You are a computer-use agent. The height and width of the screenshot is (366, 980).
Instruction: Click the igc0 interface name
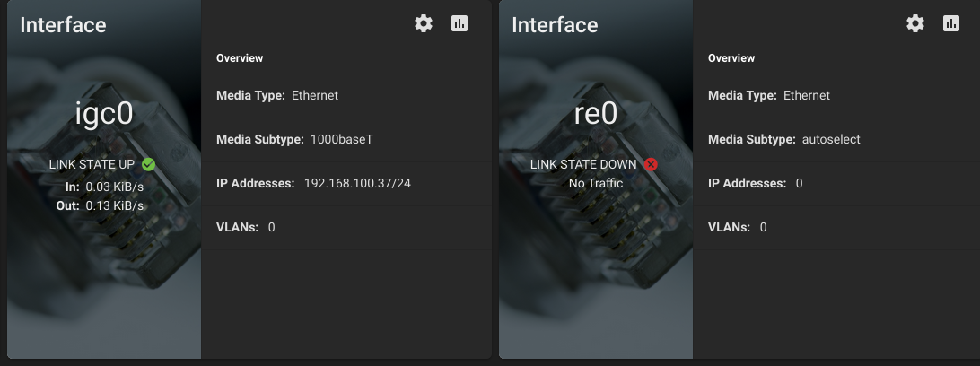click(102, 116)
